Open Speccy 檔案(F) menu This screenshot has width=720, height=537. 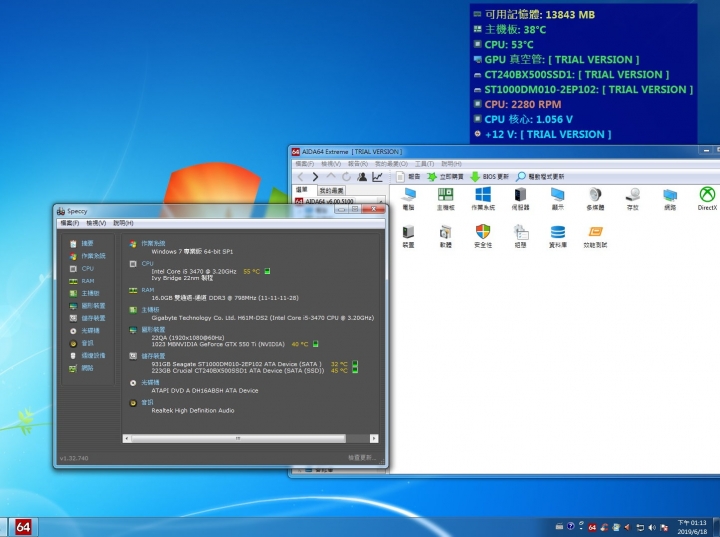pyautogui.click(x=69, y=223)
